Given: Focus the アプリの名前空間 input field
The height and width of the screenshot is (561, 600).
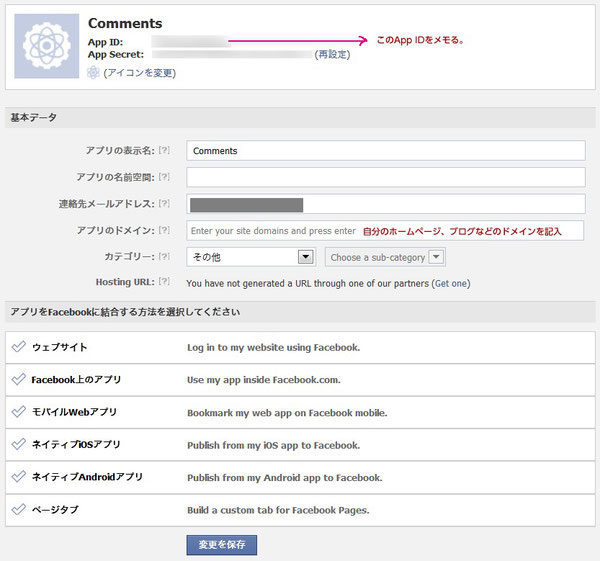Looking at the screenshot, I should [x=386, y=177].
